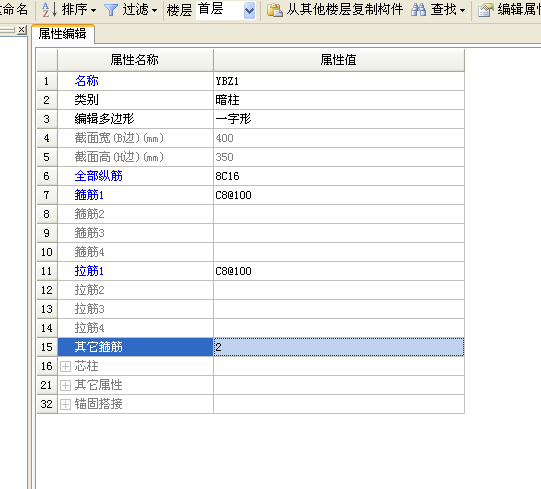Click the filter funnel icon
The height and width of the screenshot is (489, 541).
pyautogui.click(x=111, y=10)
